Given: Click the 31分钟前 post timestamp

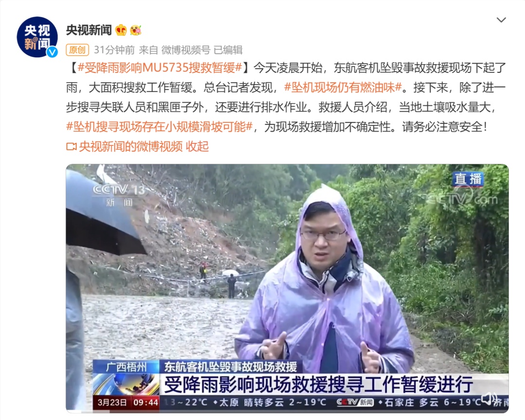Looking at the screenshot, I should 114,50.
